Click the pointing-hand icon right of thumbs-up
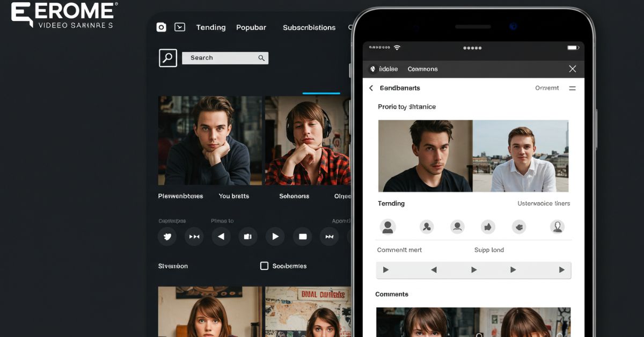 (x=519, y=226)
